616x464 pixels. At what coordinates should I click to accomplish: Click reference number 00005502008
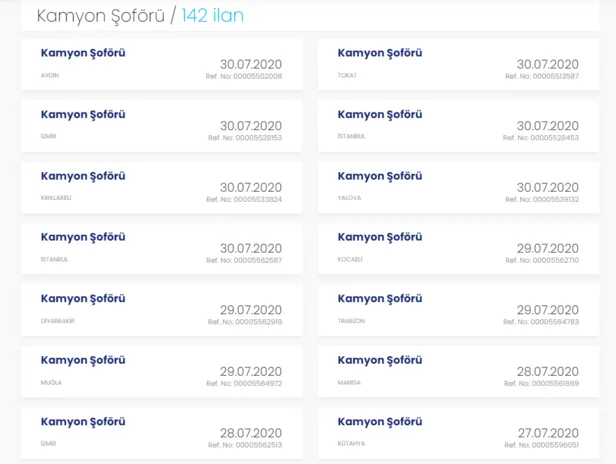pyautogui.click(x=244, y=76)
